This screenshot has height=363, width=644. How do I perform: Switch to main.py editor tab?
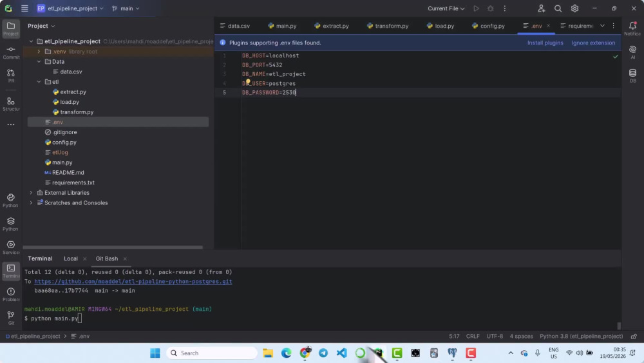coord(282,26)
